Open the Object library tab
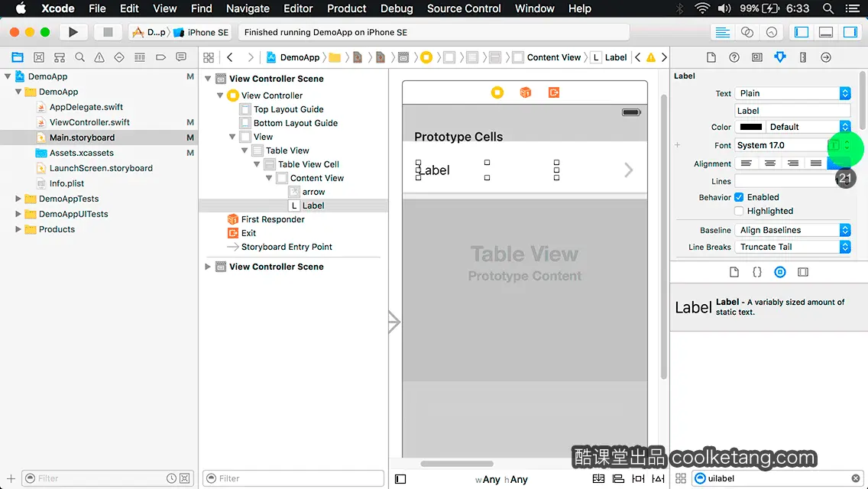 780,272
